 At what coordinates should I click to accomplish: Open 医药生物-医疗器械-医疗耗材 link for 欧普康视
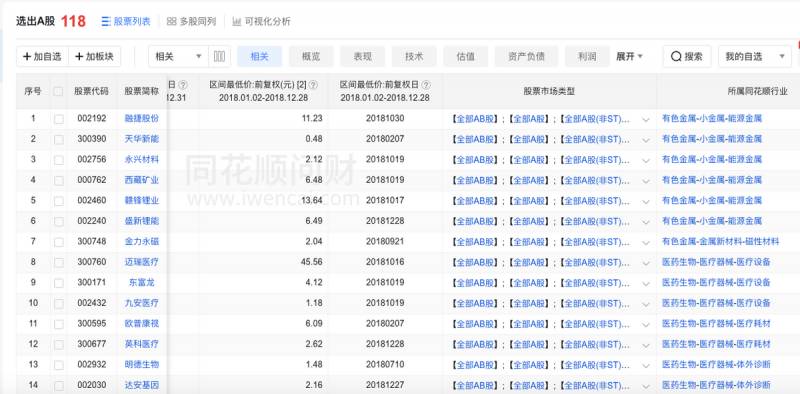coord(716,324)
